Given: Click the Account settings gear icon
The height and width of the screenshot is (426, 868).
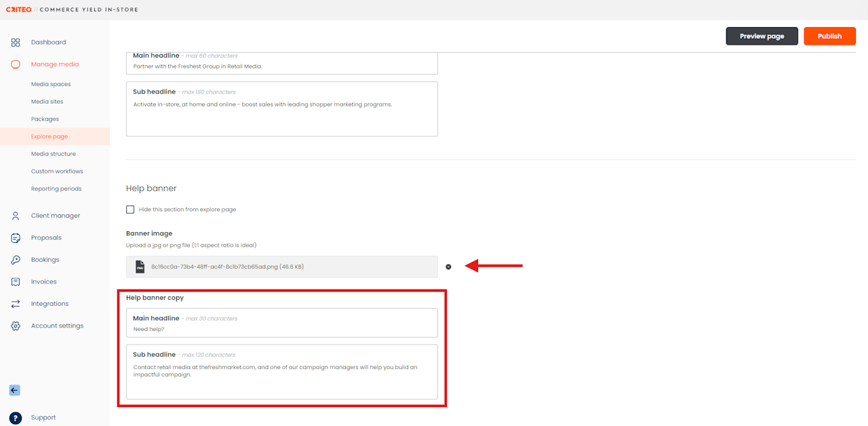Looking at the screenshot, I should click(16, 326).
